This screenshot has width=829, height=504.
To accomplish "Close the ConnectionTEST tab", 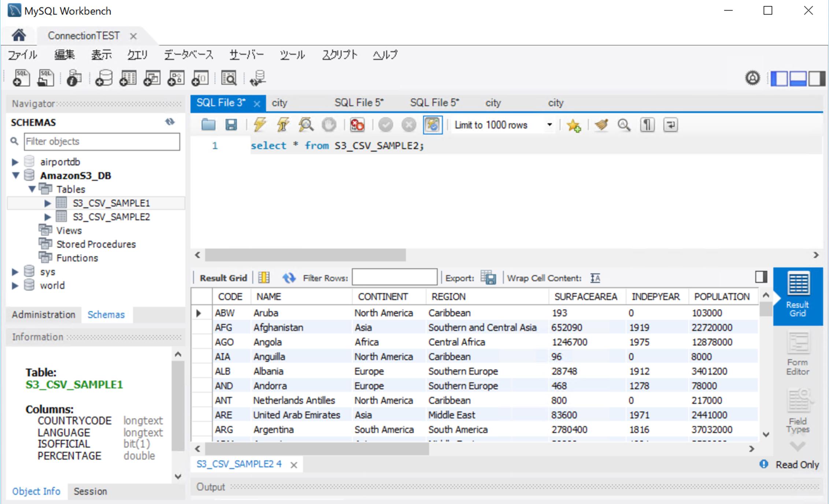I will 133,36.
